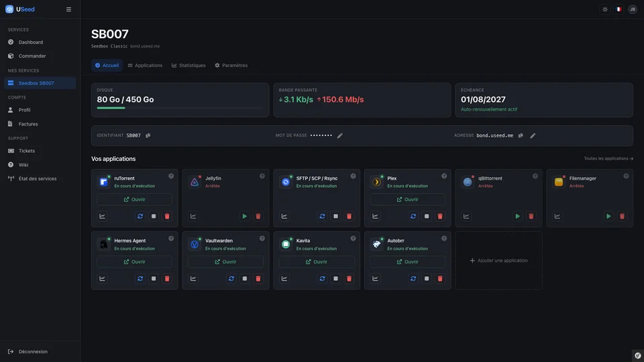Open the JB user account menu
Screen dimensions: 644x362
[x=633, y=9]
